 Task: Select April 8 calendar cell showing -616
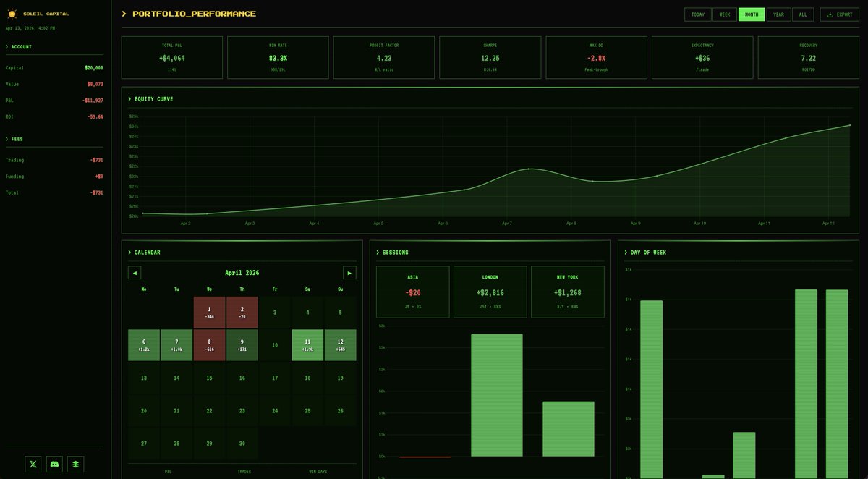click(209, 345)
